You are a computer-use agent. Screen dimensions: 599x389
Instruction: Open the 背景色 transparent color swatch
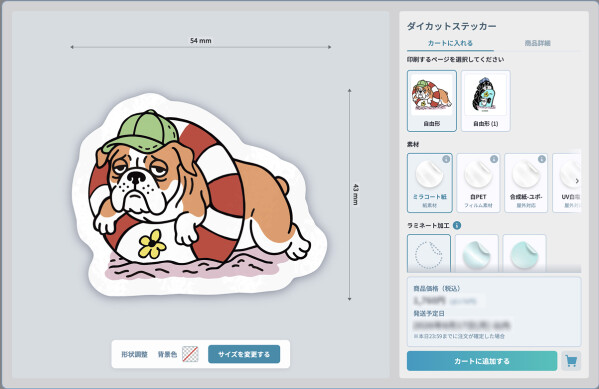[x=190, y=354]
